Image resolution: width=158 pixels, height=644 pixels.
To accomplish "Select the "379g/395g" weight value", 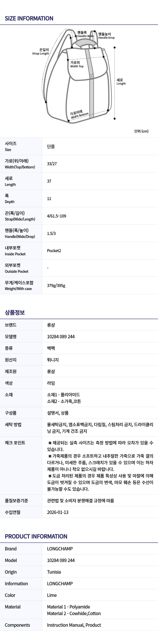I will click(x=56, y=285).
